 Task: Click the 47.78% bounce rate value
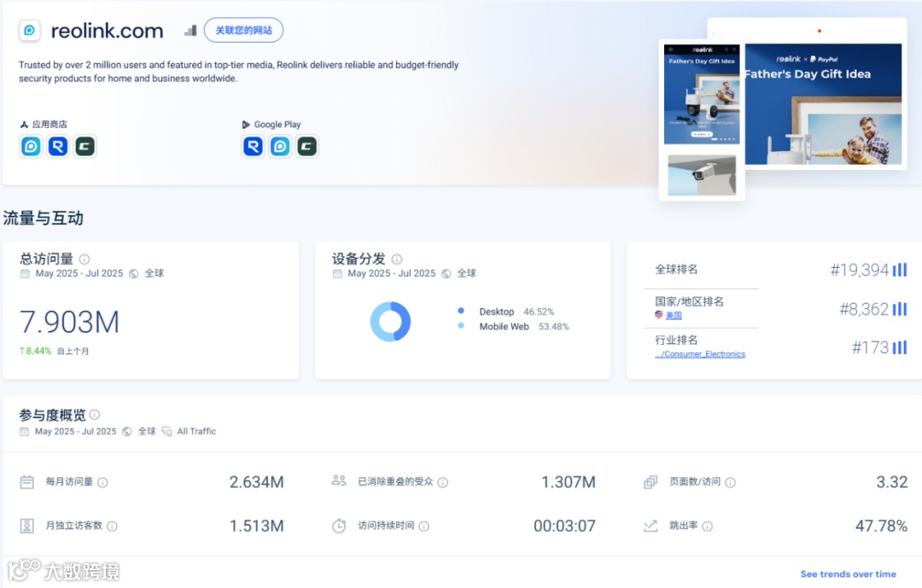tap(881, 526)
